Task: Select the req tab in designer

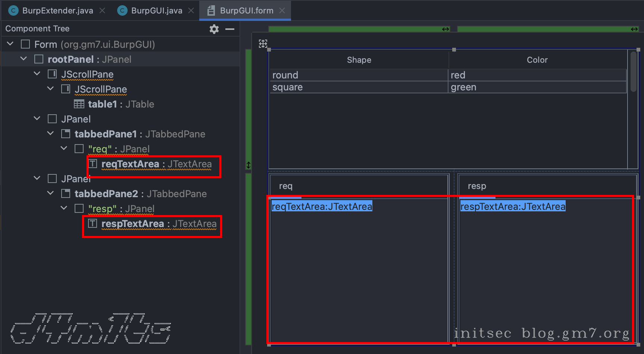Action: 286,186
